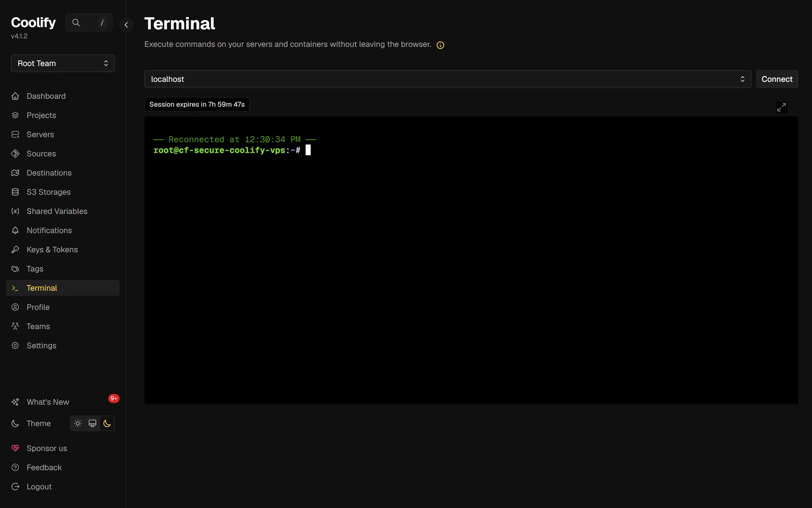Click the What's New sparkle icon
The width and height of the screenshot is (812, 508).
pos(15,402)
